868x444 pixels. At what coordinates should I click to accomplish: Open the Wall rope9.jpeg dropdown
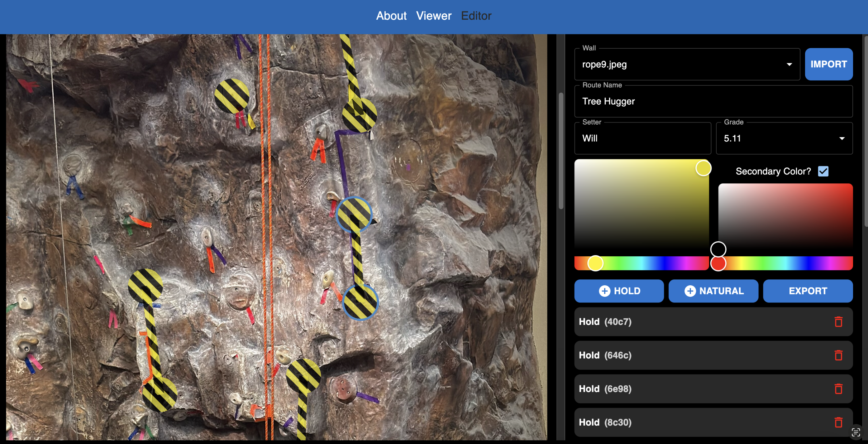(687, 65)
